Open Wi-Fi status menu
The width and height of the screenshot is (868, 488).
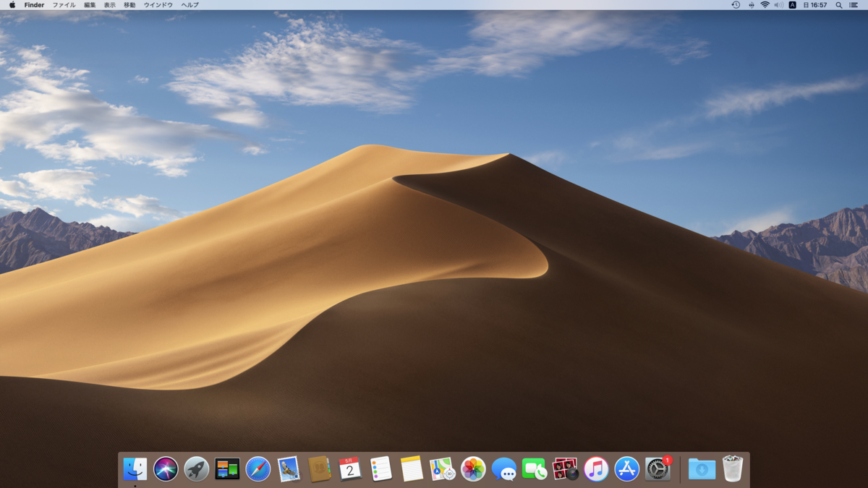(765, 5)
